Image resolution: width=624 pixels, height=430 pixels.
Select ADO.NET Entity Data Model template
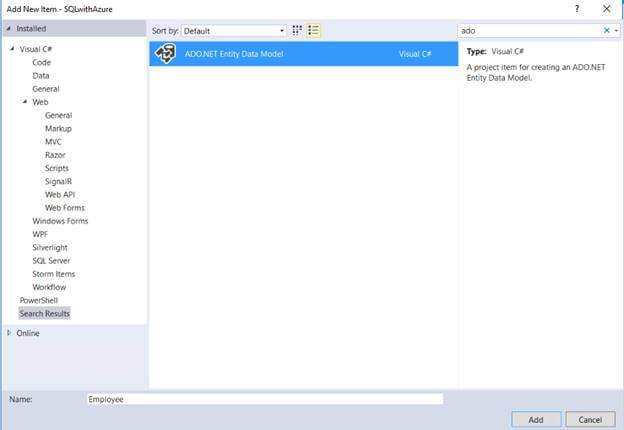(304, 54)
